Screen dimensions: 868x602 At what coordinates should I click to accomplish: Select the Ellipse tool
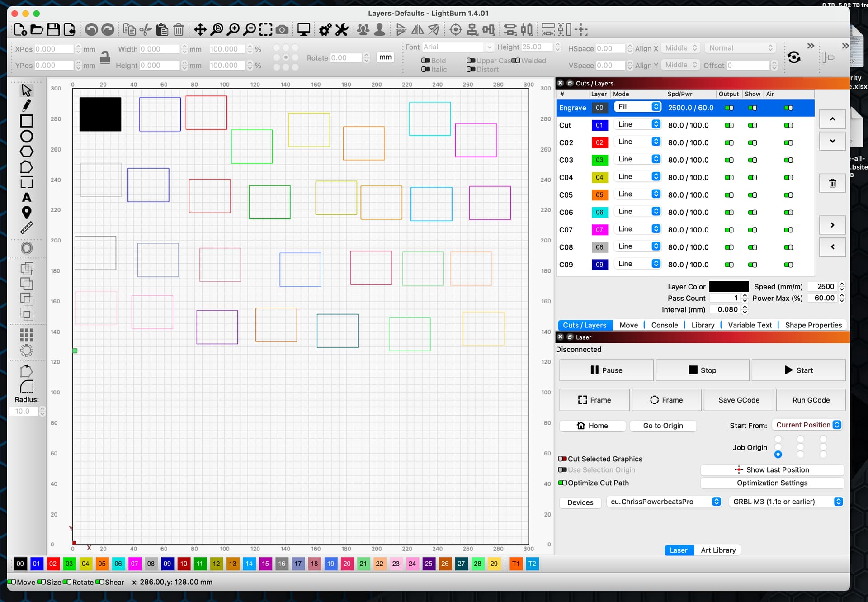point(26,136)
